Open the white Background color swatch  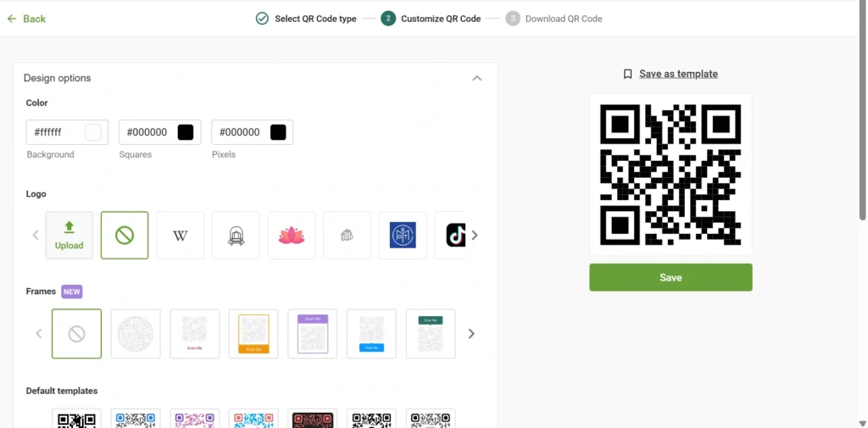(x=93, y=132)
